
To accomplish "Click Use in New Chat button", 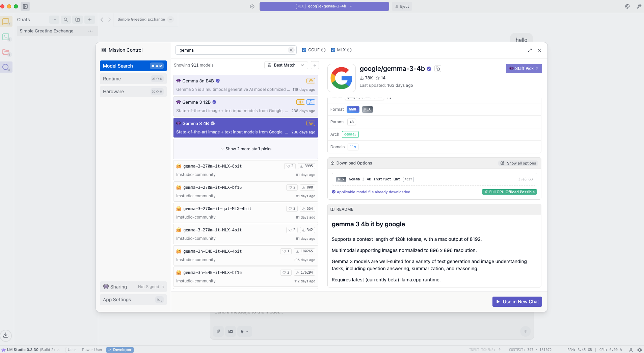I will pyautogui.click(x=517, y=302).
